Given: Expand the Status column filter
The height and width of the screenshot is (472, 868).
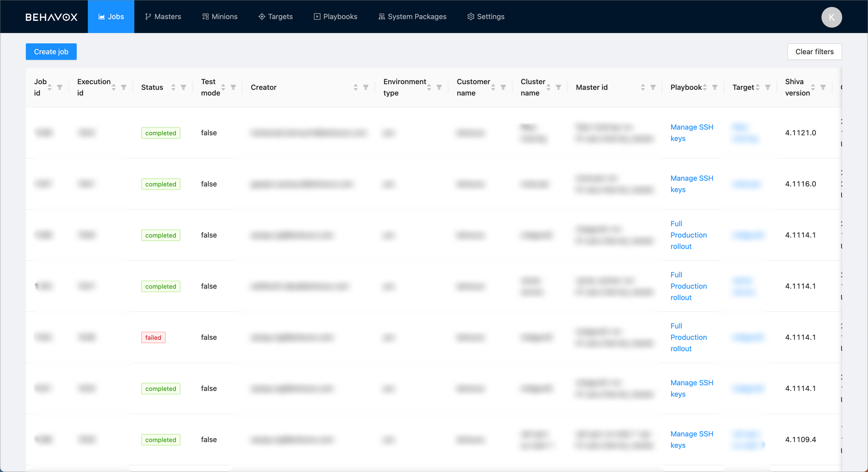Looking at the screenshot, I should (x=183, y=87).
